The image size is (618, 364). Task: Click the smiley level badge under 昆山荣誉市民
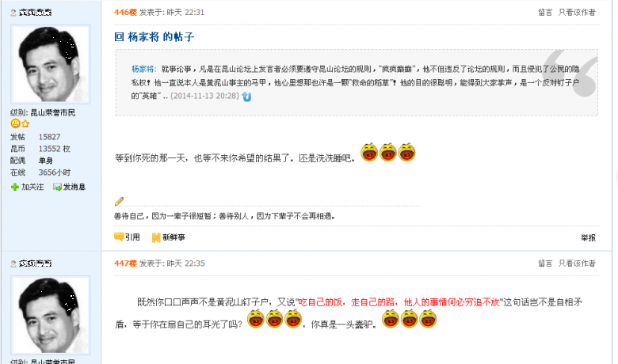click(15, 123)
